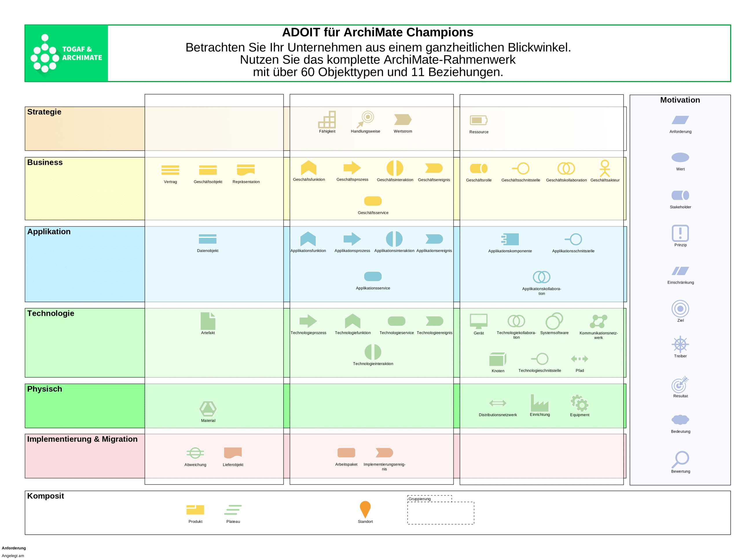Click the Bewertung magnifier icon
The height and width of the screenshot is (560, 741).
[x=680, y=460]
